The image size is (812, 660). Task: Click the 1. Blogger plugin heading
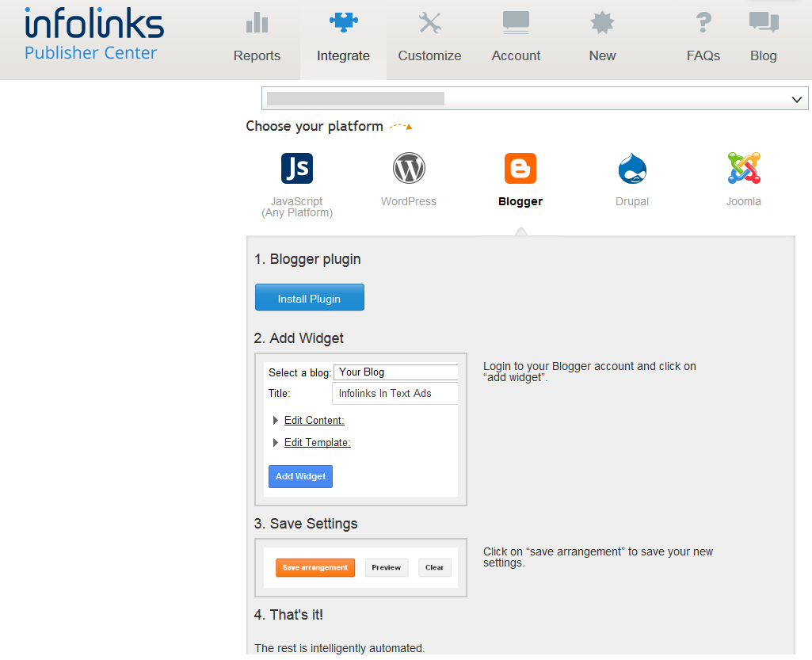point(307,259)
